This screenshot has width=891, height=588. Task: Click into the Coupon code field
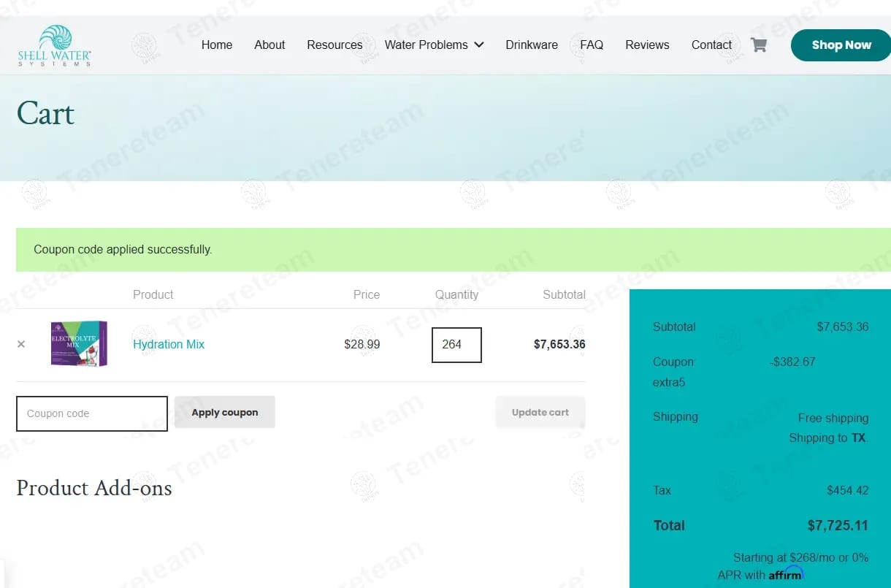(x=92, y=413)
